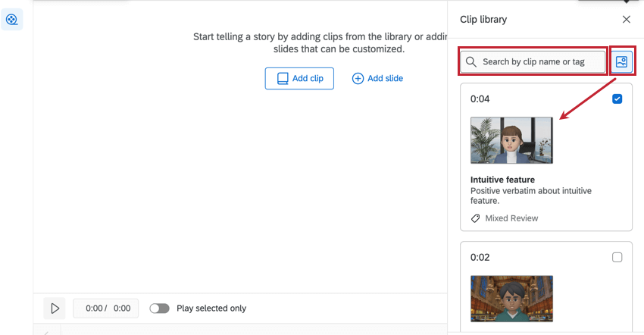
Task: Click the book icon on Add clip
Action: click(x=283, y=78)
